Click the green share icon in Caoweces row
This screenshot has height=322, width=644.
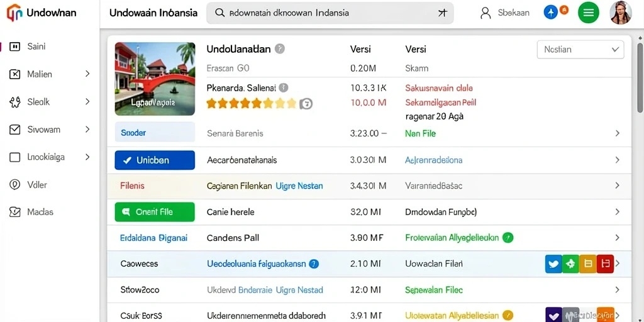pos(570,264)
